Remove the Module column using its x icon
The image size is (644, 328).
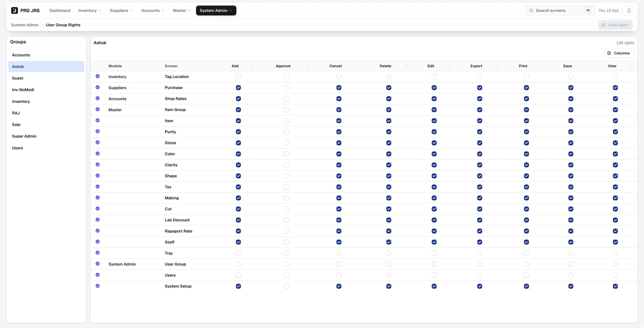point(155,66)
